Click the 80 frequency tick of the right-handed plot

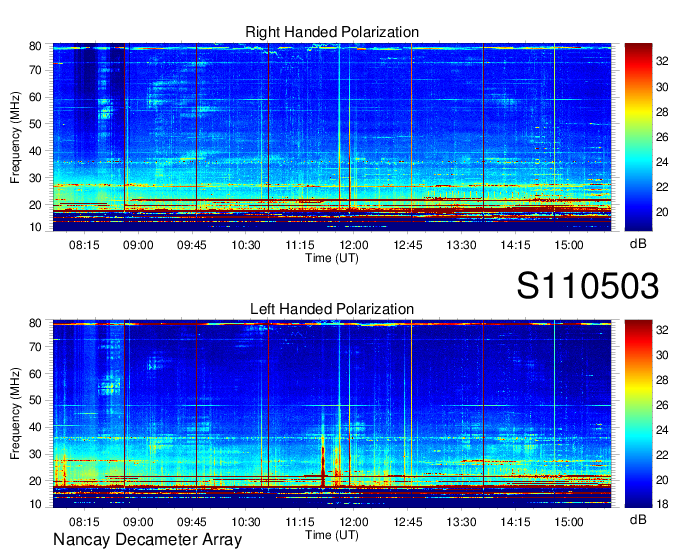tap(35, 46)
